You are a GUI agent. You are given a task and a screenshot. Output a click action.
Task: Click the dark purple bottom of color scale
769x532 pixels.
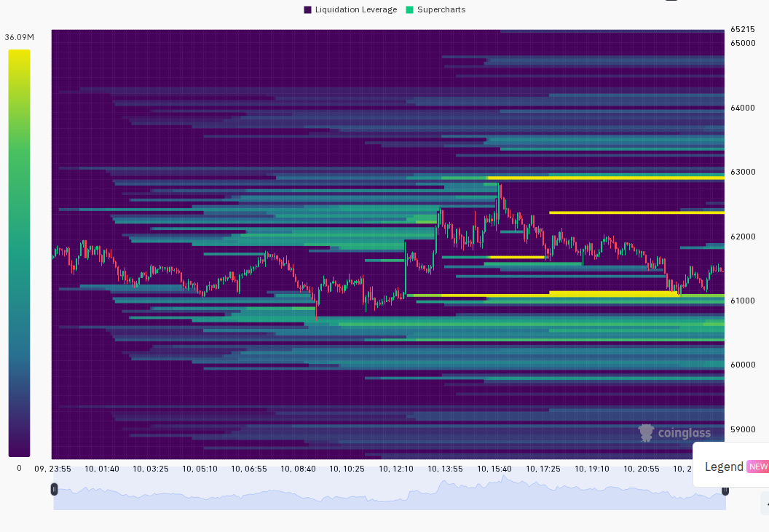coord(19,448)
